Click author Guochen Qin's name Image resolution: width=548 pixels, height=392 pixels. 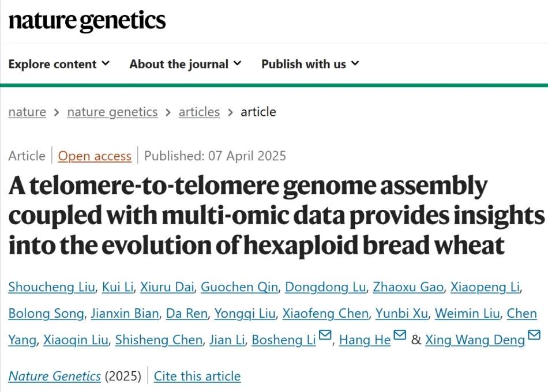[x=239, y=287]
